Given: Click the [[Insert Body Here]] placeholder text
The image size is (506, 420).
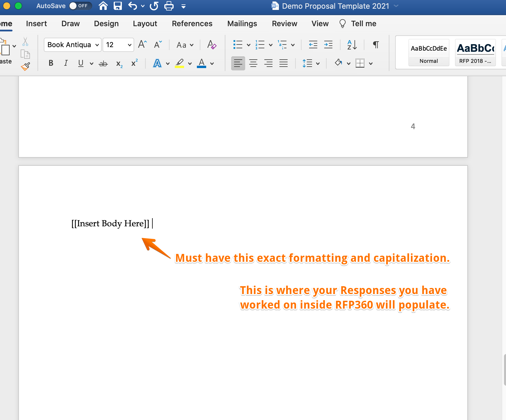Looking at the screenshot, I should coord(110,223).
